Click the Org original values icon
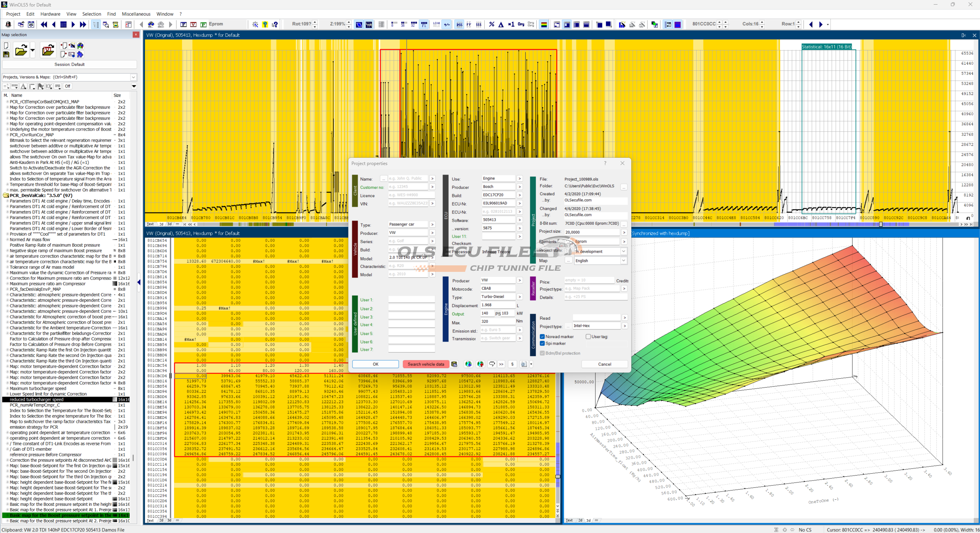The height and width of the screenshot is (533, 980). pyautogui.click(x=521, y=25)
